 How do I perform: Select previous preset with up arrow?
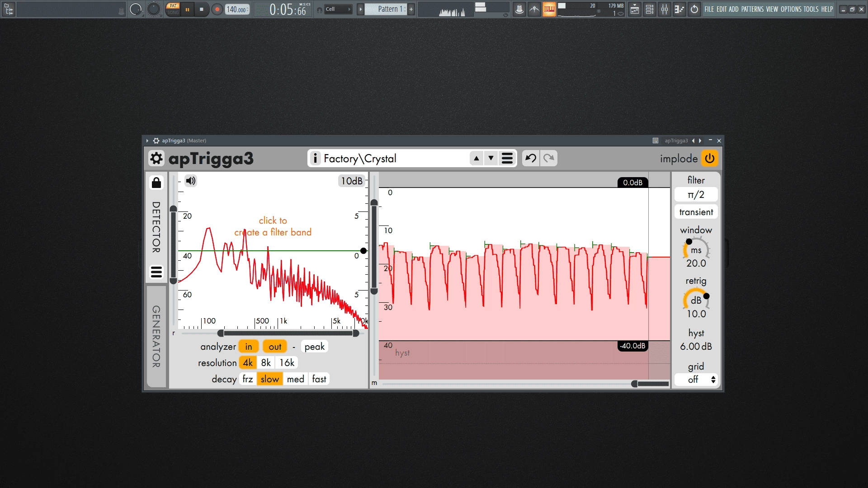476,159
